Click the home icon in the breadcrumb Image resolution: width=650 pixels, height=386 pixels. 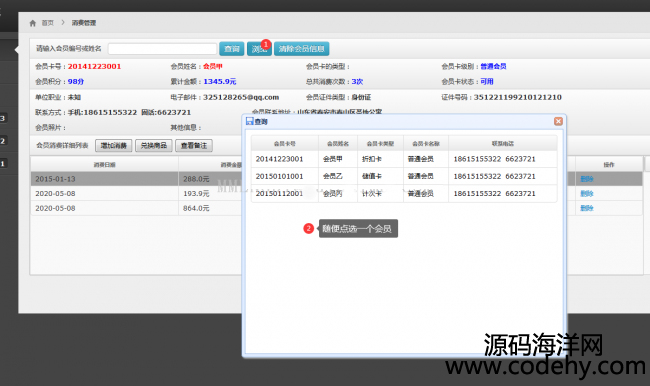pyautogui.click(x=33, y=23)
